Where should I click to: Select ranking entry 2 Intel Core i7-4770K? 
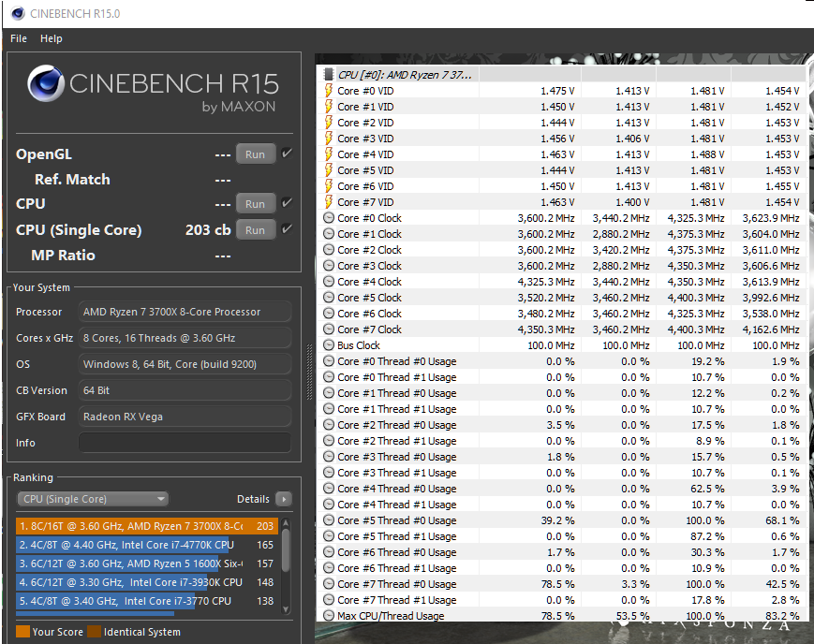pyautogui.click(x=147, y=545)
